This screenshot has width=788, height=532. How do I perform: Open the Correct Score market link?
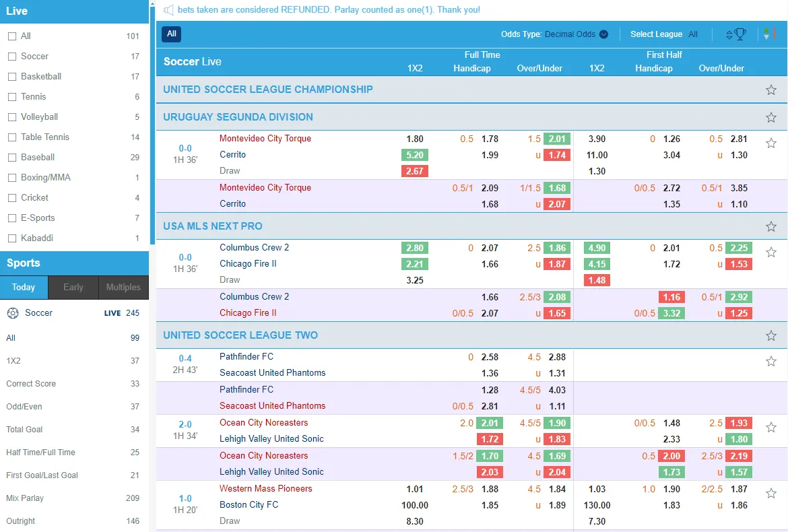tap(31, 384)
